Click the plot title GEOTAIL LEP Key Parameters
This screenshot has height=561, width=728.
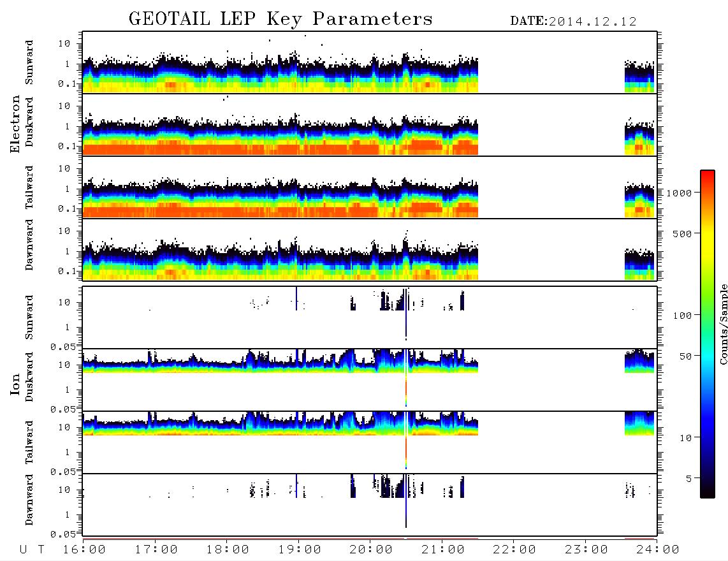coord(280,19)
